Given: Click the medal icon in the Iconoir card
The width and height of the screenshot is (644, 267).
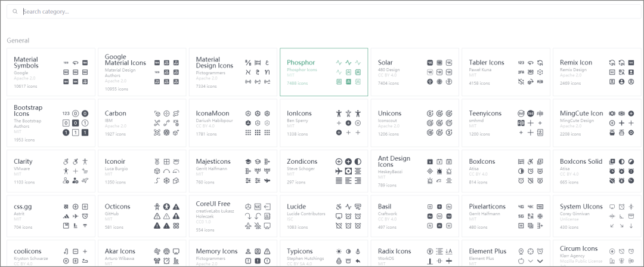Looking at the screenshot, I should pos(157,162).
